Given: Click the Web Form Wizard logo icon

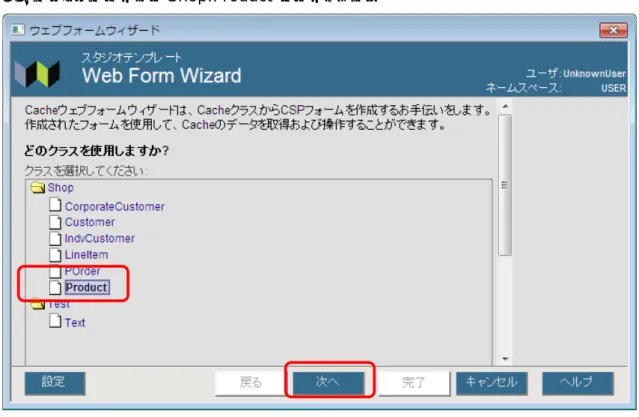Looking at the screenshot, I should coord(37,74).
